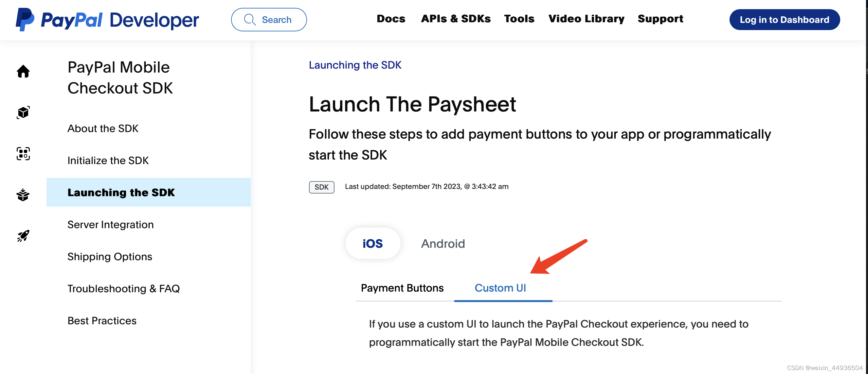Viewport: 868px width, 374px height.
Task: Open the Video Library menu item
Action: 586,19
